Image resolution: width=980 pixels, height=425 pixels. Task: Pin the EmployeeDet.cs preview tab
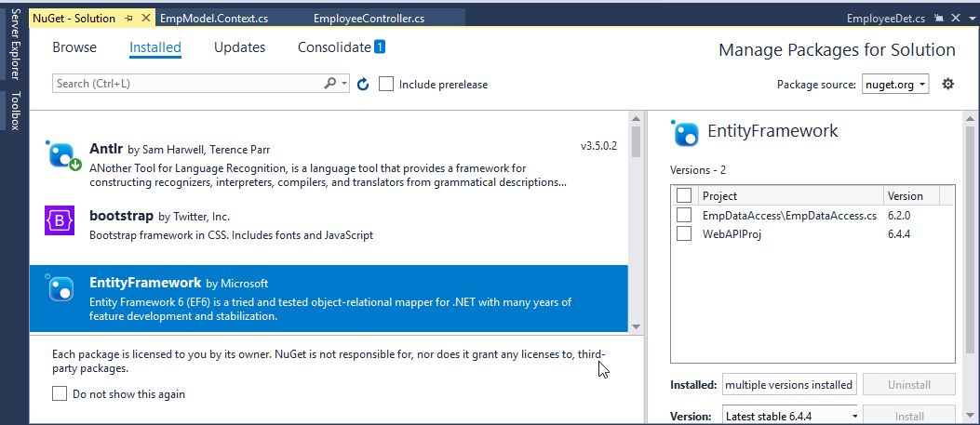tap(938, 18)
